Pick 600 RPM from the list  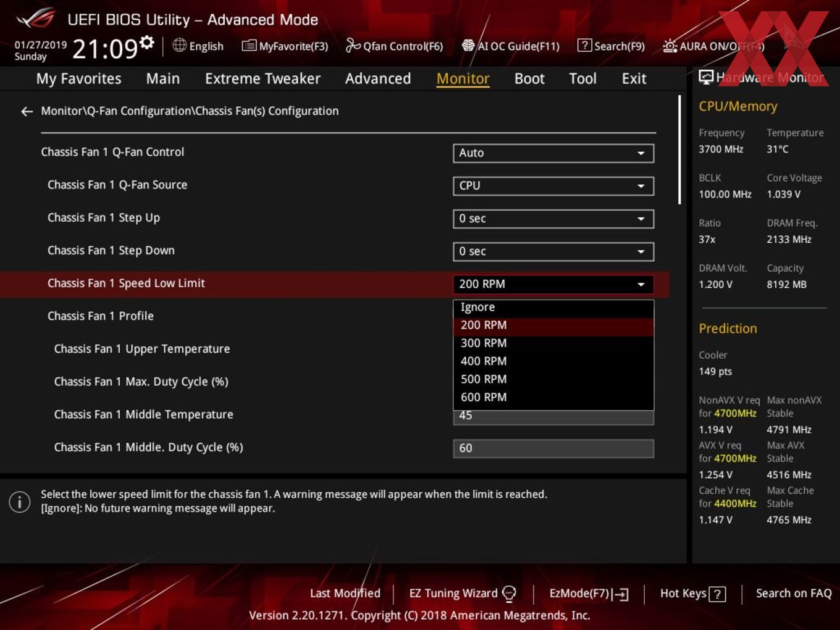point(553,397)
